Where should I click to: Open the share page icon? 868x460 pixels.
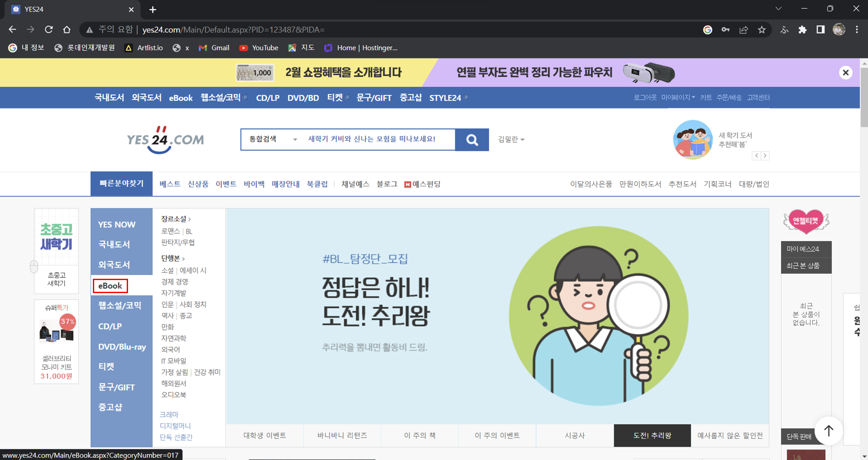[x=743, y=29]
